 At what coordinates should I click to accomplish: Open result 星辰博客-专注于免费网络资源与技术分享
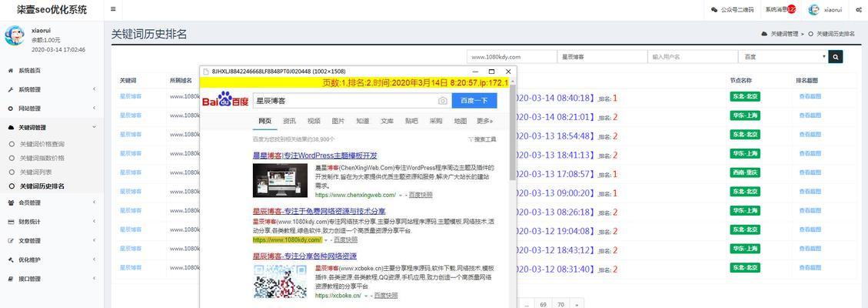[319, 211]
